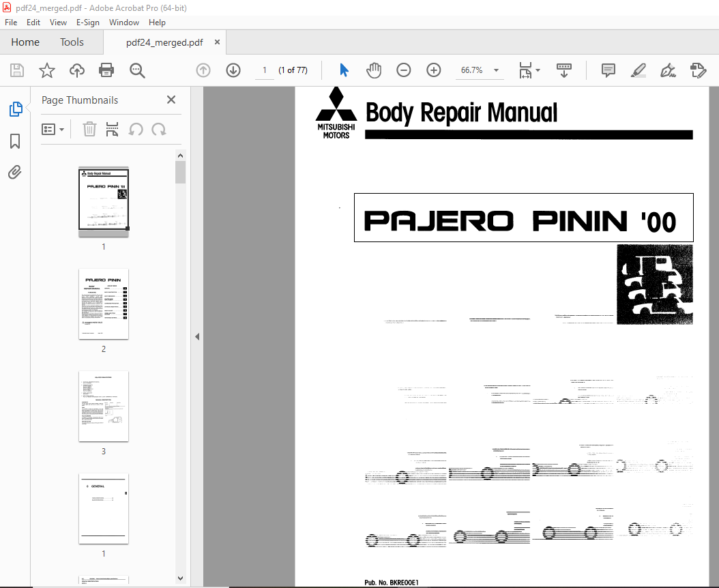719x588 pixels.
Task: Click the "PAJERO PININ '00" title in document
Action: [x=520, y=221]
